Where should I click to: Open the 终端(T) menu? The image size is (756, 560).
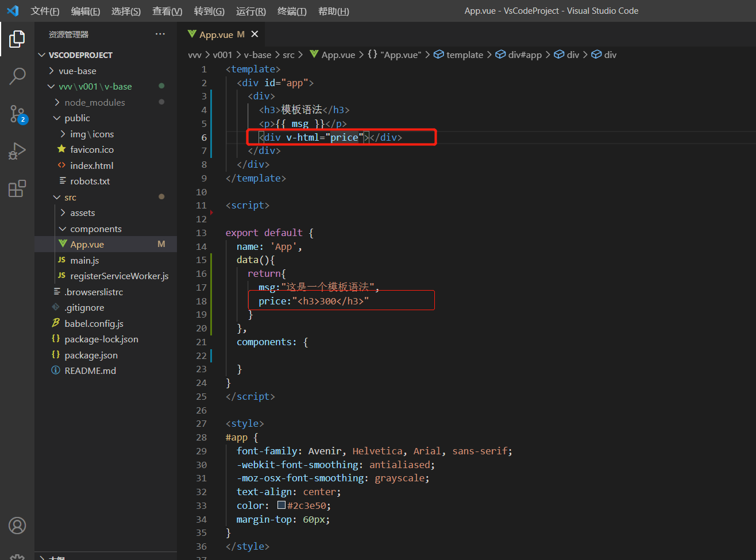(x=292, y=11)
